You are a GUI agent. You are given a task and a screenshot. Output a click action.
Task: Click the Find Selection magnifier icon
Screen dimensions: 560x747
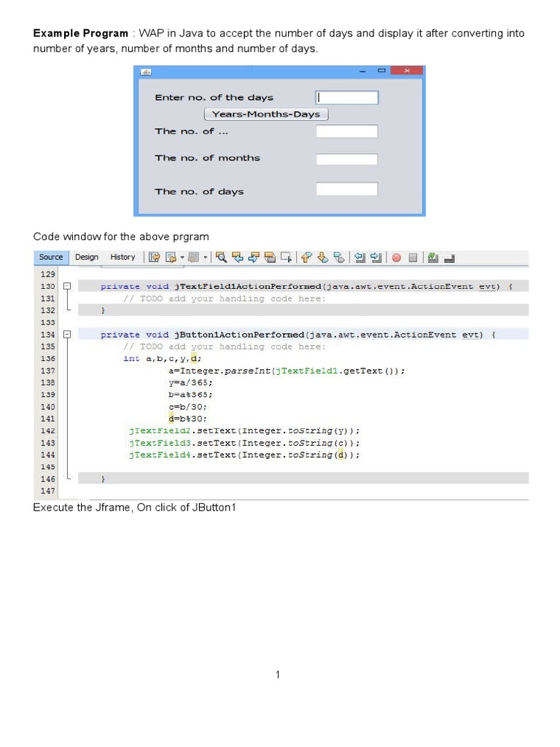[221, 257]
